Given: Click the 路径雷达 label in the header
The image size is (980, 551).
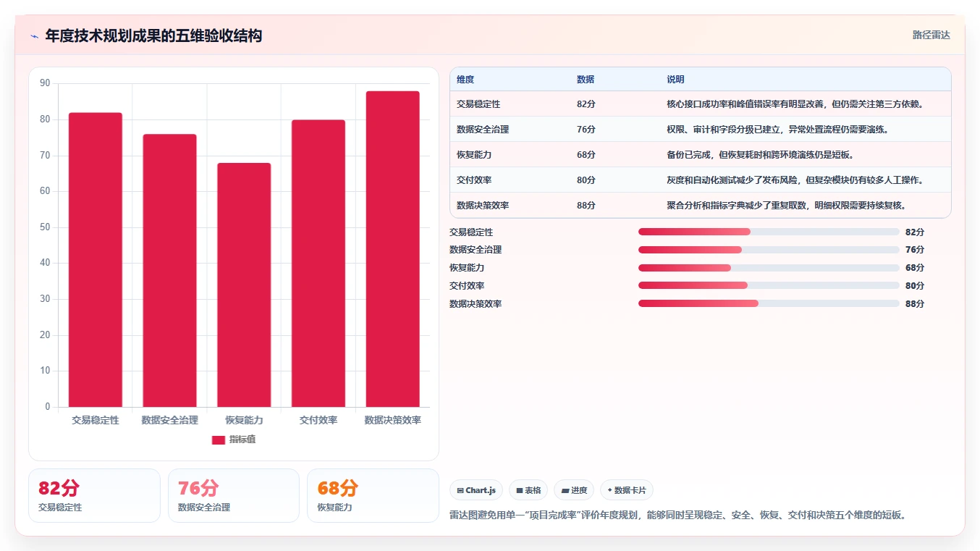Looking at the screenshot, I should 931,35.
